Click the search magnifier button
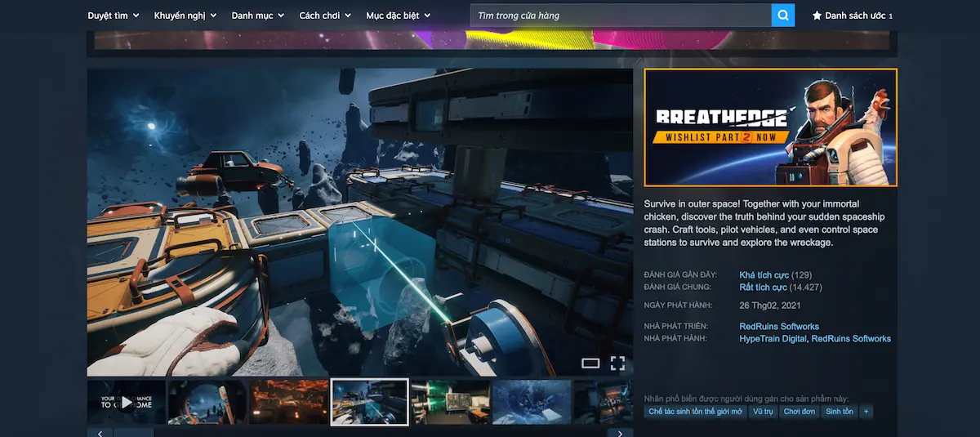 782,16
